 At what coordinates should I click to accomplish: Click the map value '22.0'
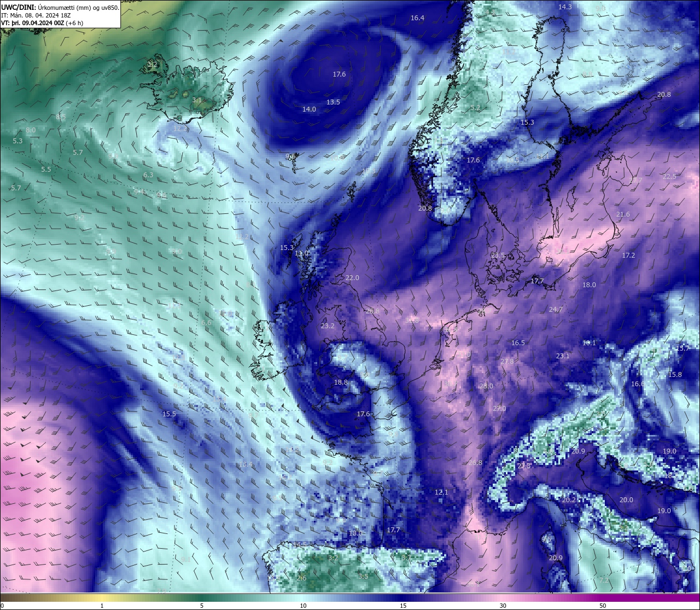point(352,278)
